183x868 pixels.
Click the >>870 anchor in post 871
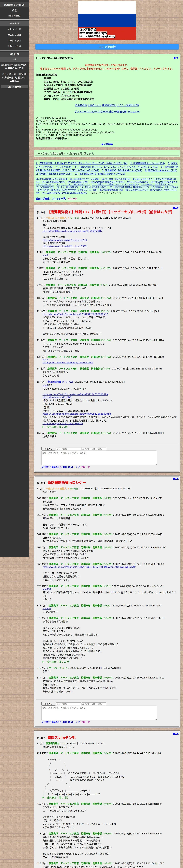tap(47, 609)
